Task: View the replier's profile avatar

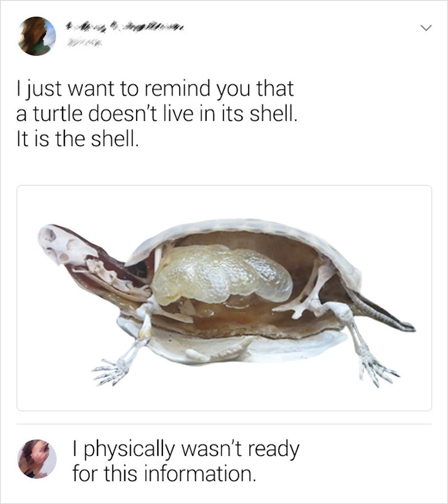Action: 37,459
